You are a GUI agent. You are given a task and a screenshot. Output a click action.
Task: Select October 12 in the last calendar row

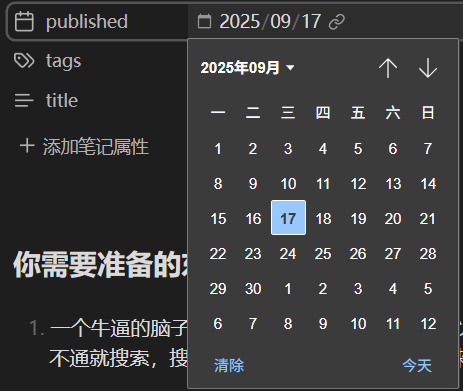(428, 324)
